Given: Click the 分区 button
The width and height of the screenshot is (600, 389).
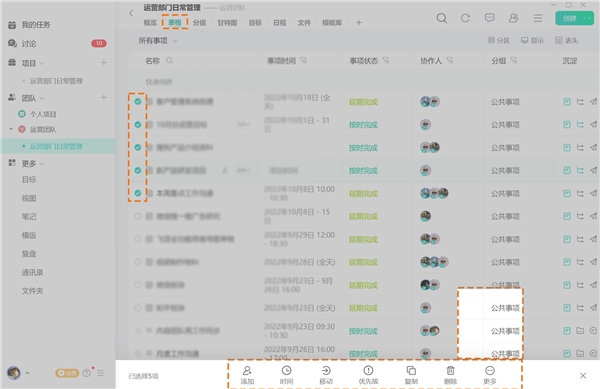Looking at the screenshot, I should click(499, 40).
